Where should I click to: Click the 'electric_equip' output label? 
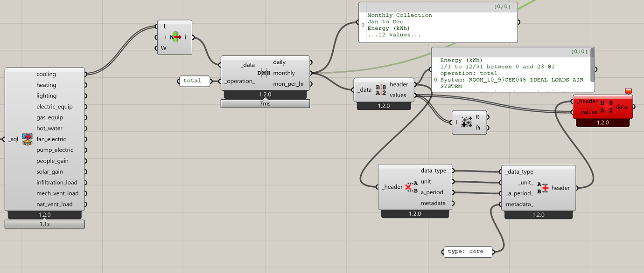55,107
